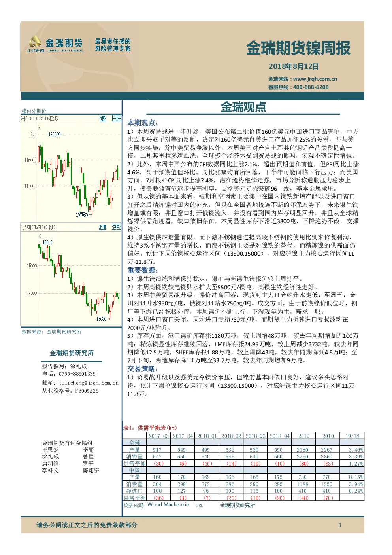Click the 金瑞期货有色金属组 team heading
The image size is (392, 555).
click(67, 443)
